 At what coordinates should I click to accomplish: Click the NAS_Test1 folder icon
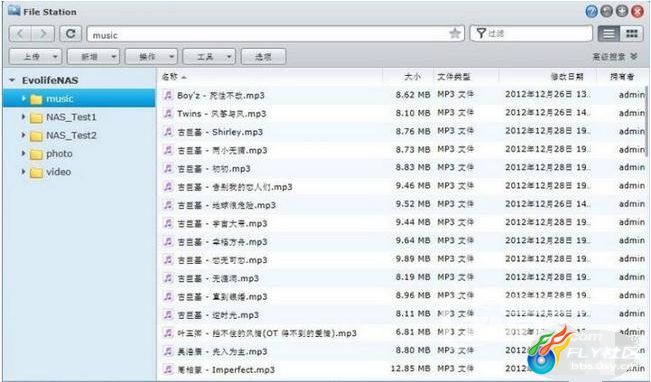coord(36,118)
